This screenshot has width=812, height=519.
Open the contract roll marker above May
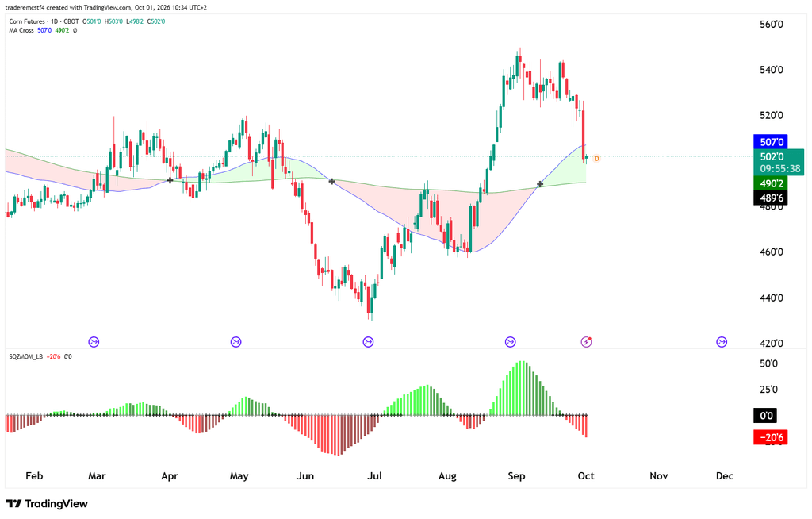[x=236, y=342]
